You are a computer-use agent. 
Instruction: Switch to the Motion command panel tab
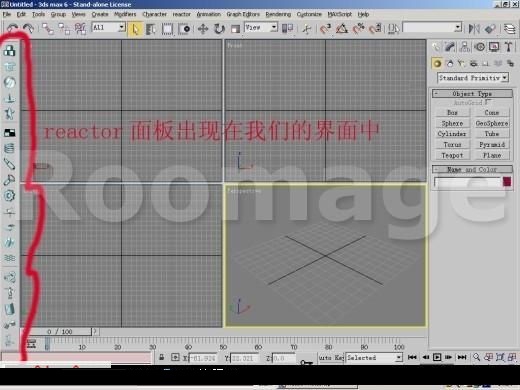coord(479,47)
